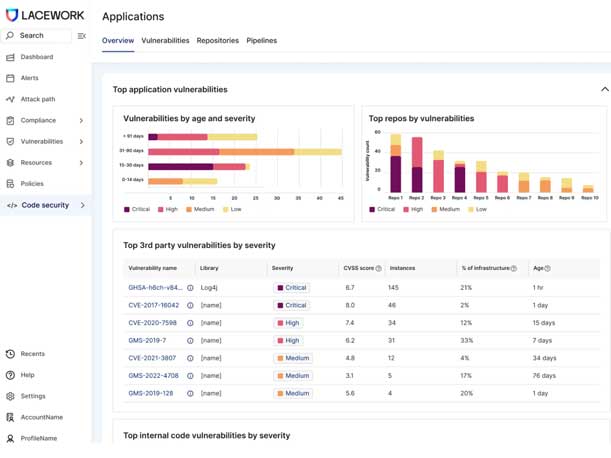Switch to the Pipelines tab
Viewport: 611px width, 458px height.
click(x=262, y=41)
